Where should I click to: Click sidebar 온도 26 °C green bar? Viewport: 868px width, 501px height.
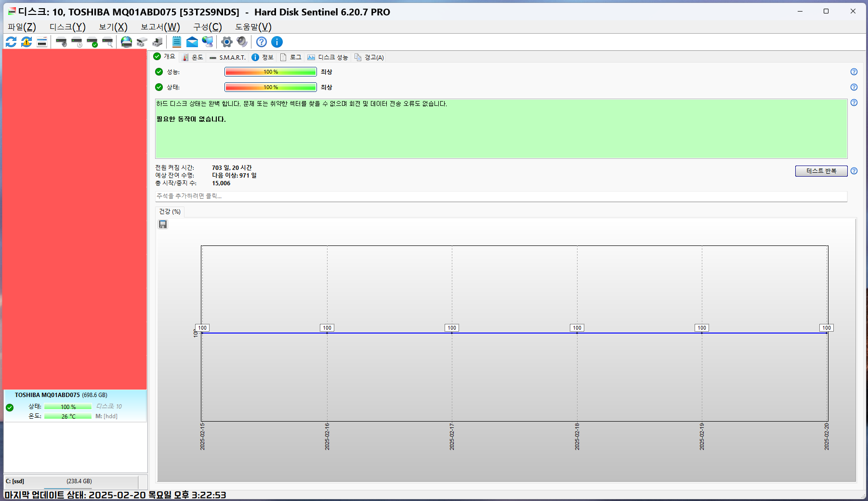[68, 416]
